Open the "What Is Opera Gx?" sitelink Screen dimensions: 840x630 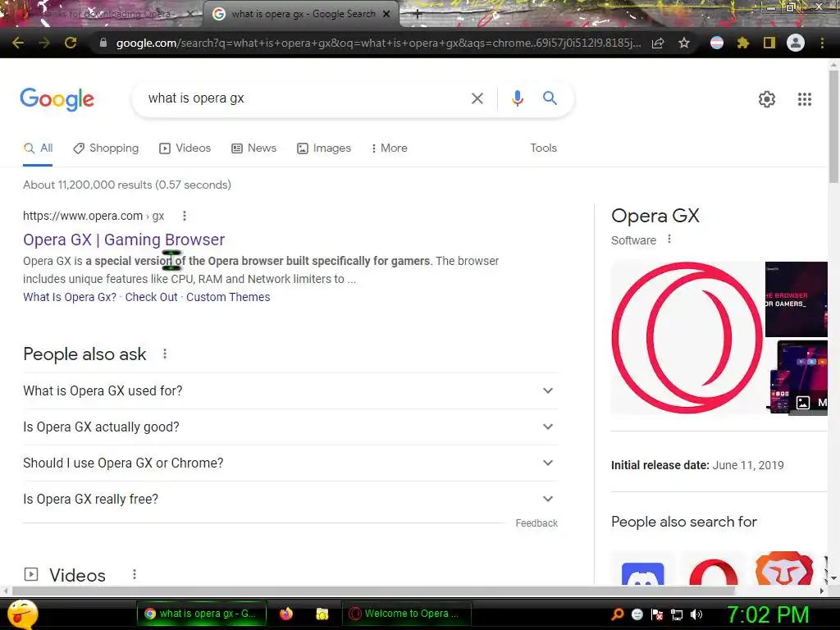(x=70, y=297)
